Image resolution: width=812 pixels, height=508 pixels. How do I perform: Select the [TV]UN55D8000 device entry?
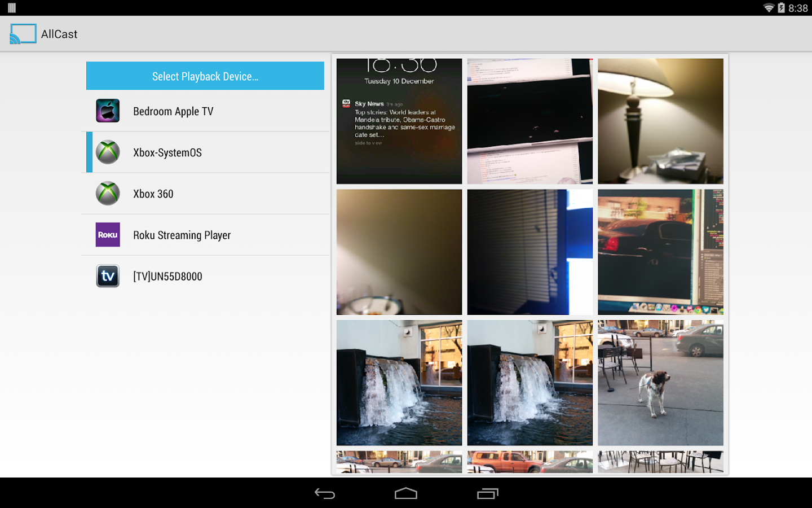pos(167,276)
